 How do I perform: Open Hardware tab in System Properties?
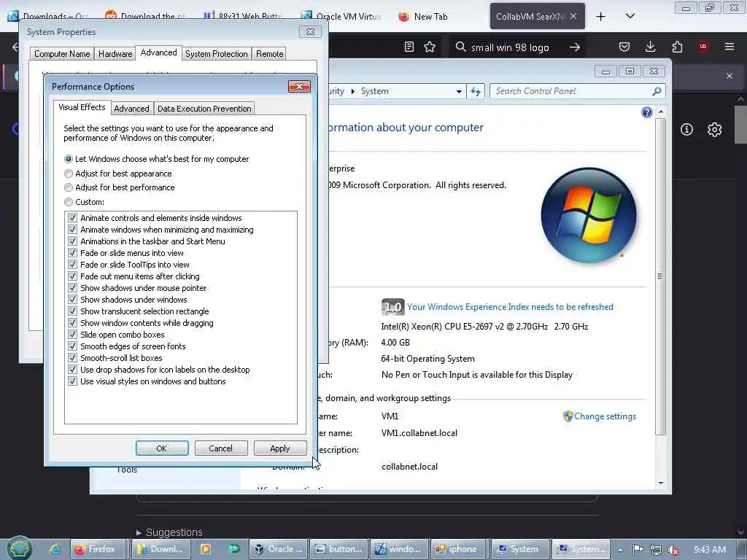115,54
